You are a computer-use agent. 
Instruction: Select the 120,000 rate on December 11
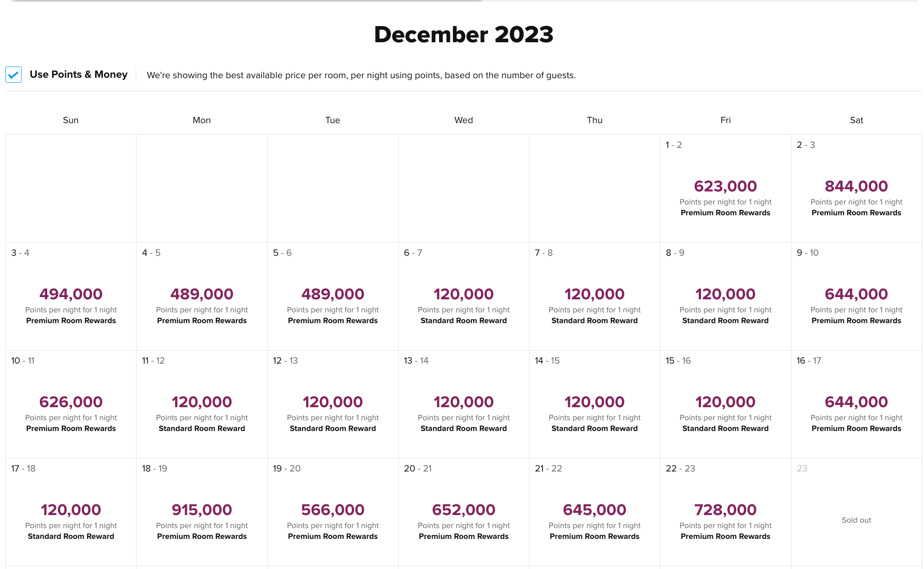(x=201, y=401)
